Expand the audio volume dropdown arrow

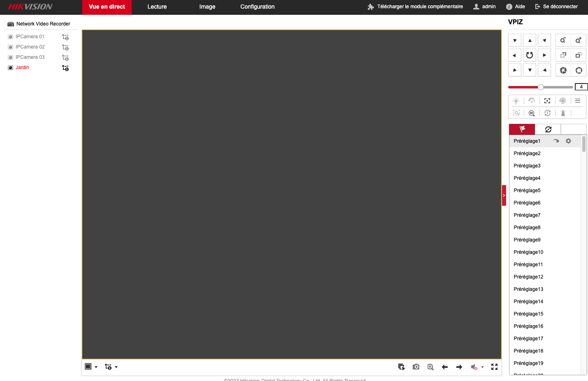coord(482,367)
